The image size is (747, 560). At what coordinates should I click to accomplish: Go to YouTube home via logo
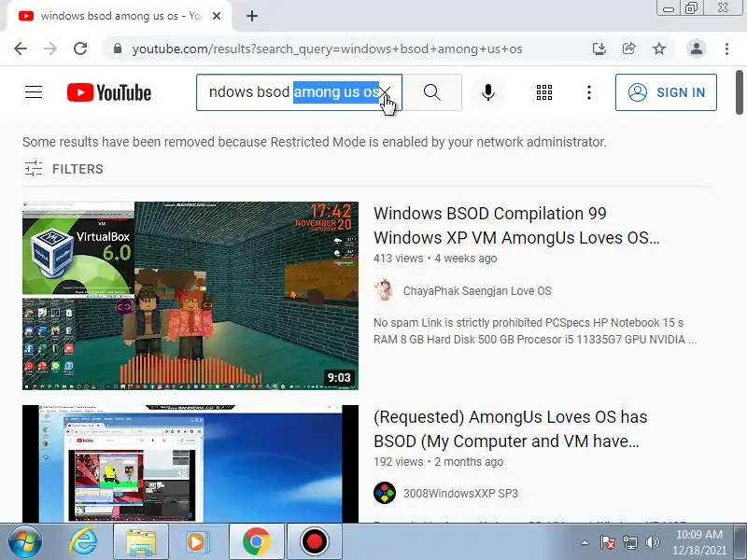[x=109, y=92]
